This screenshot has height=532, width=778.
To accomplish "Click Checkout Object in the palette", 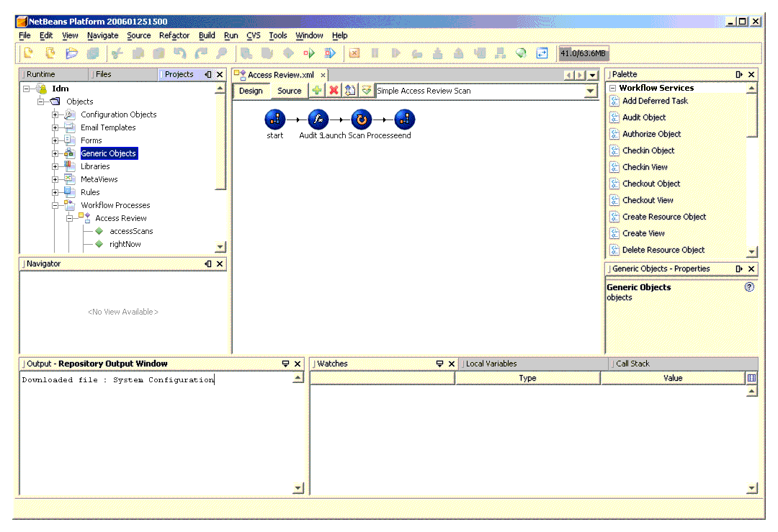I will coord(651,184).
